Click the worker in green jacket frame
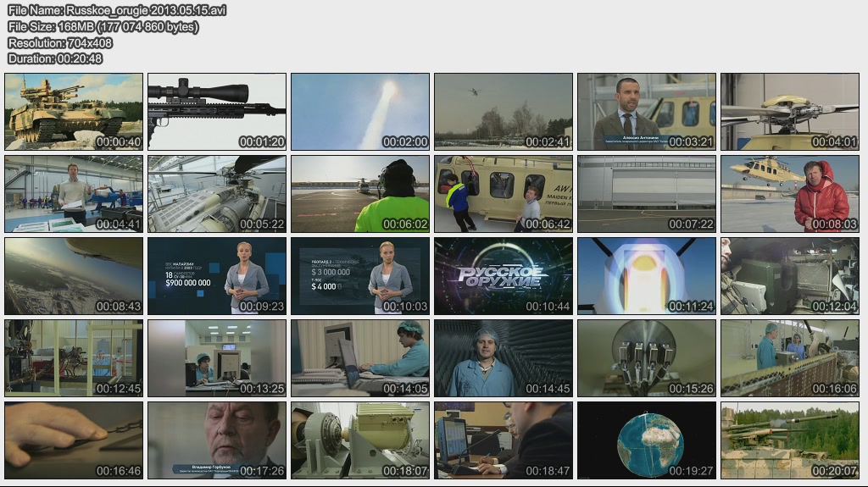Image resolution: width=868 pixels, height=487 pixels. 360,194
